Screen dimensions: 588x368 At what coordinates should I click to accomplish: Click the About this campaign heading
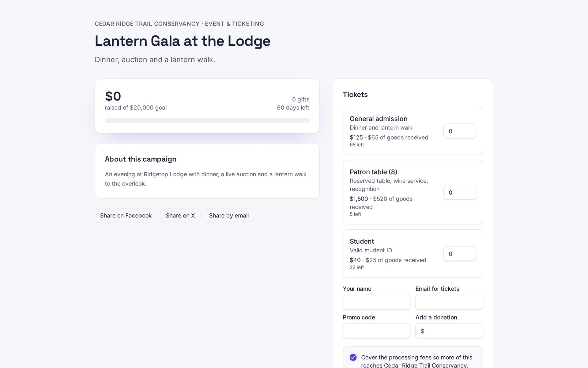tap(141, 159)
